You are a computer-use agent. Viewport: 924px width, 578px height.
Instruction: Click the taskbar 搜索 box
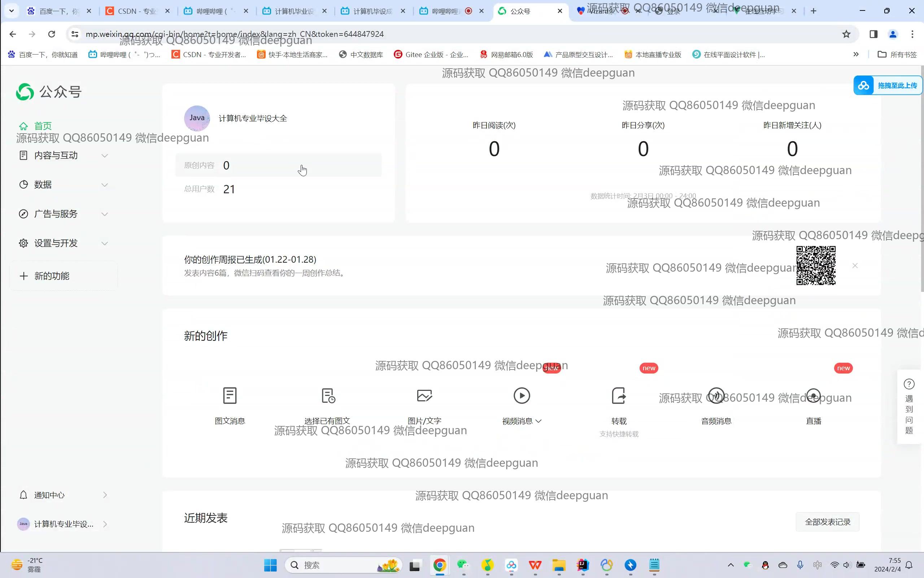[344, 565]
